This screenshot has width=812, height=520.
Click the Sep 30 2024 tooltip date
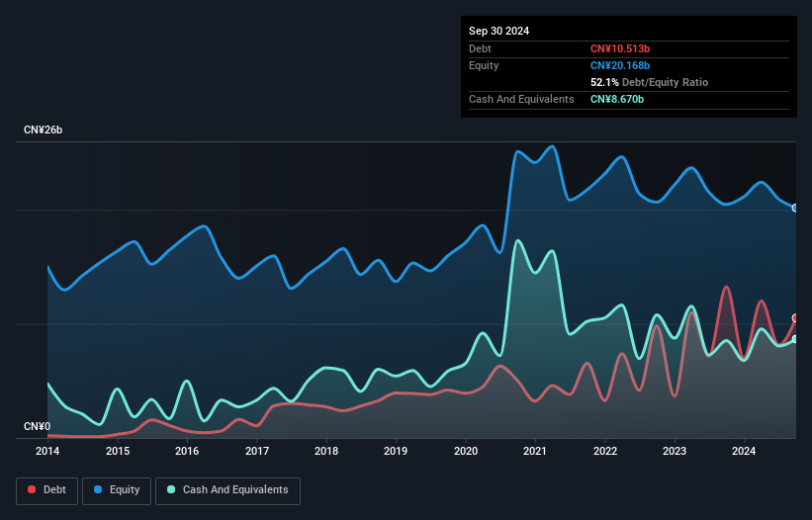click(498, 31)
